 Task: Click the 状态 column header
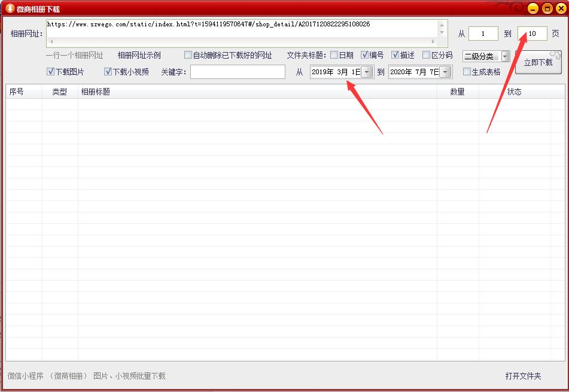[515, 92]
